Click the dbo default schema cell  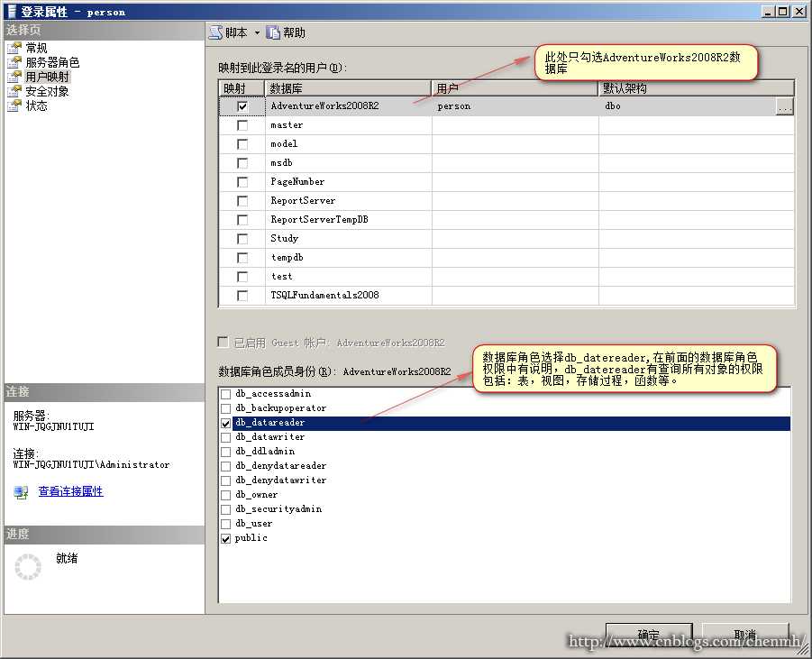point(688,106)
